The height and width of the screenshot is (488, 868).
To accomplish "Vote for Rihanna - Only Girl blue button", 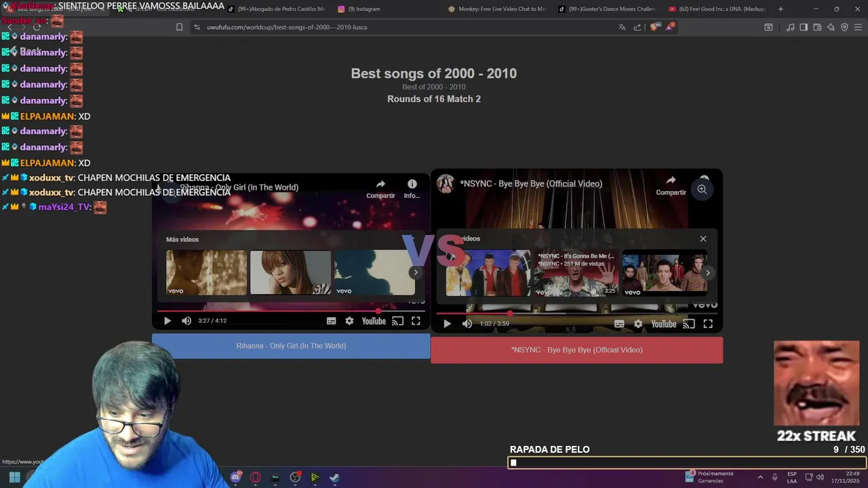I will 291,346.
